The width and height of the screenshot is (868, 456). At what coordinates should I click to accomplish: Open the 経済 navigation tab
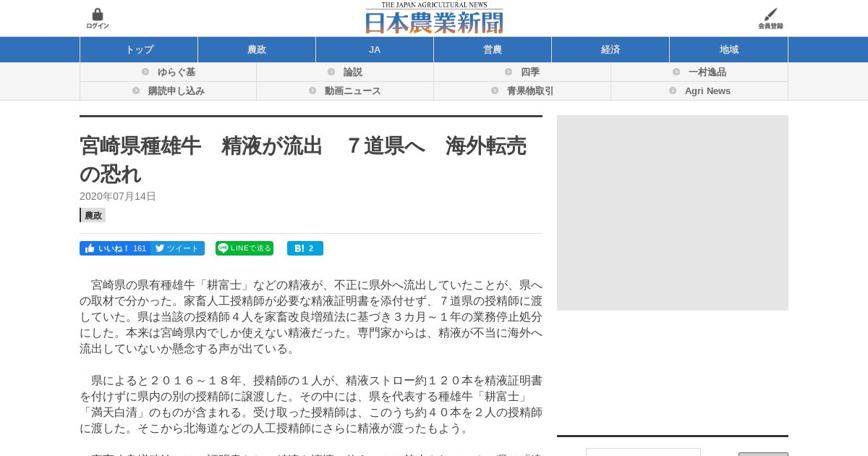click(610, 49)
